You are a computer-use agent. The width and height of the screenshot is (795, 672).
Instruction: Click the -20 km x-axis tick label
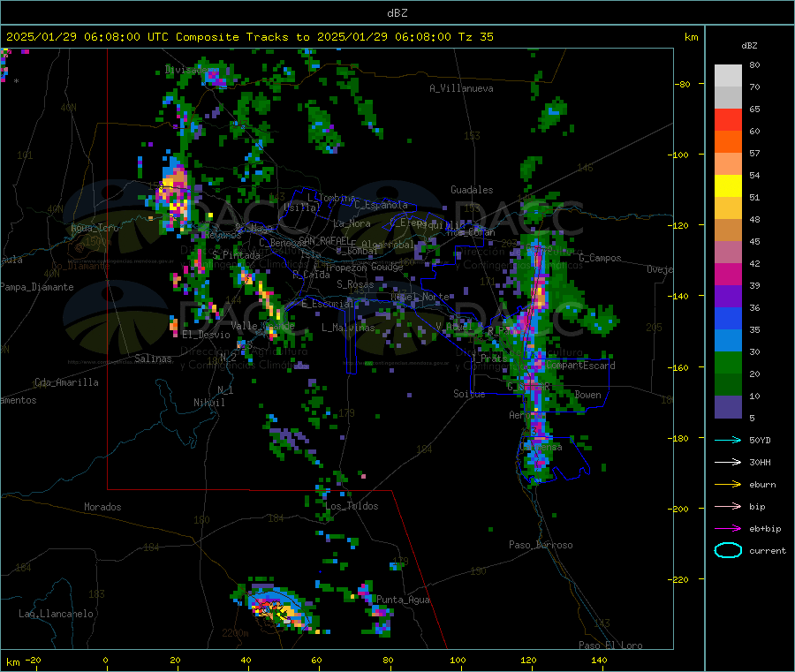click(x=33, y=661)
